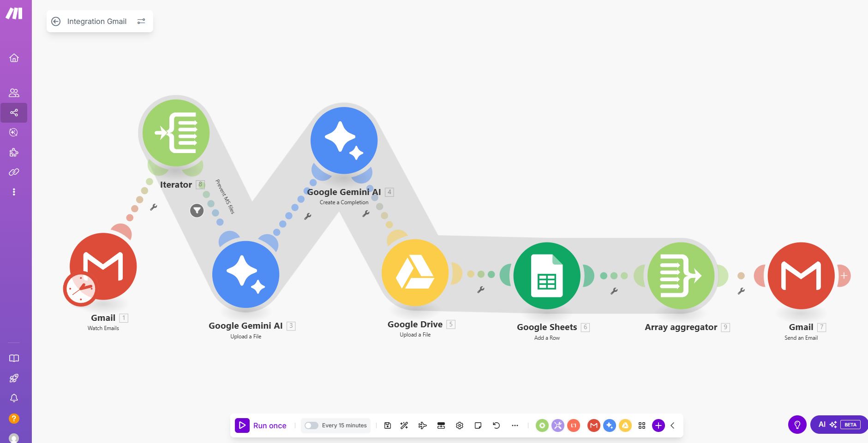Click wrench between Google Sheets and Array aggregator
This screenshot has height=443, width=868.
coord(614,291)
